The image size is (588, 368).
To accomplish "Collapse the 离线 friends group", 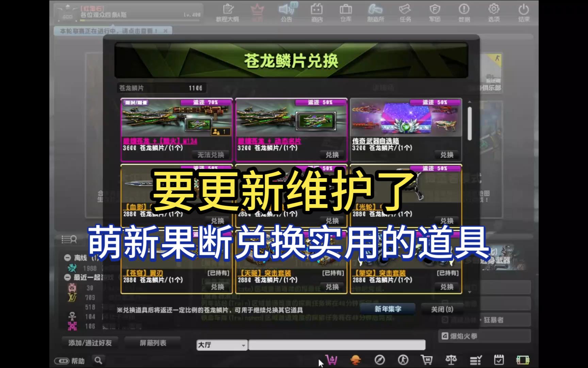I will (x=67, y=258).
